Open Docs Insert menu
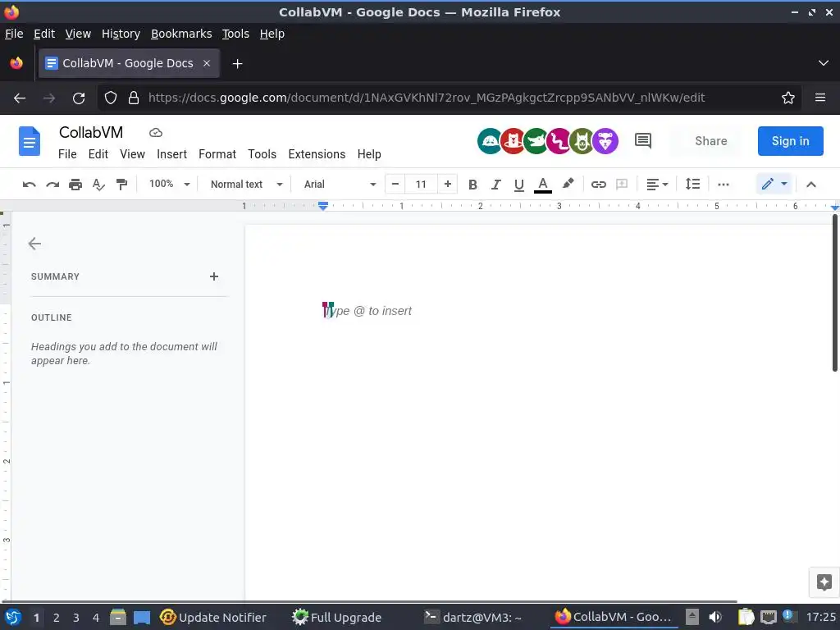The image size is (840, 630). click(x=171, y=154)
